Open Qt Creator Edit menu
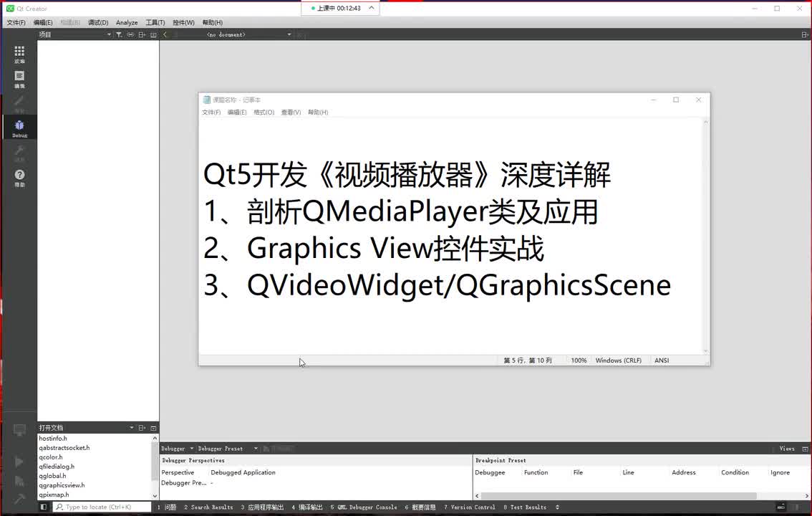Screen dimensions: 812x516 coord(43,22)
